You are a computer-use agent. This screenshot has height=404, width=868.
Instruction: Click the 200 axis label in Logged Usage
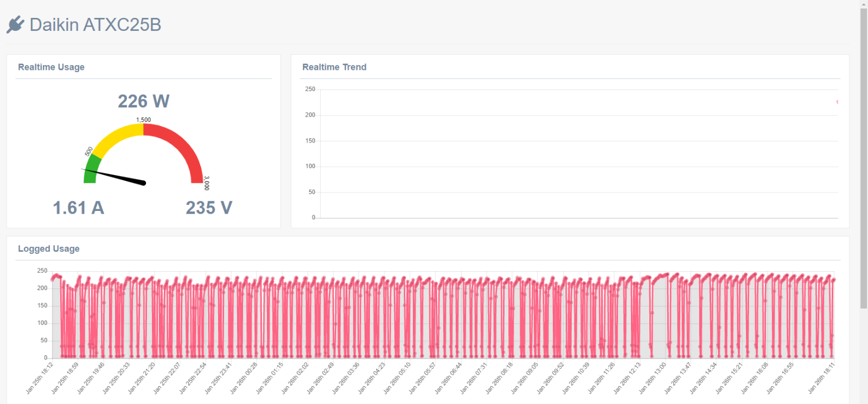pyautogui.click(x=42, y=288)
